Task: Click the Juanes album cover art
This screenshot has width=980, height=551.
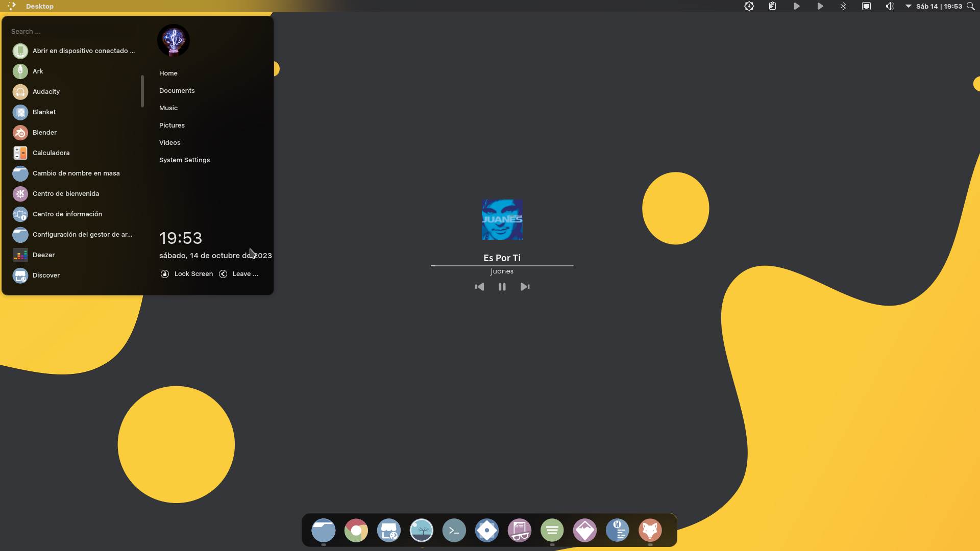Action: coord(502,220)
